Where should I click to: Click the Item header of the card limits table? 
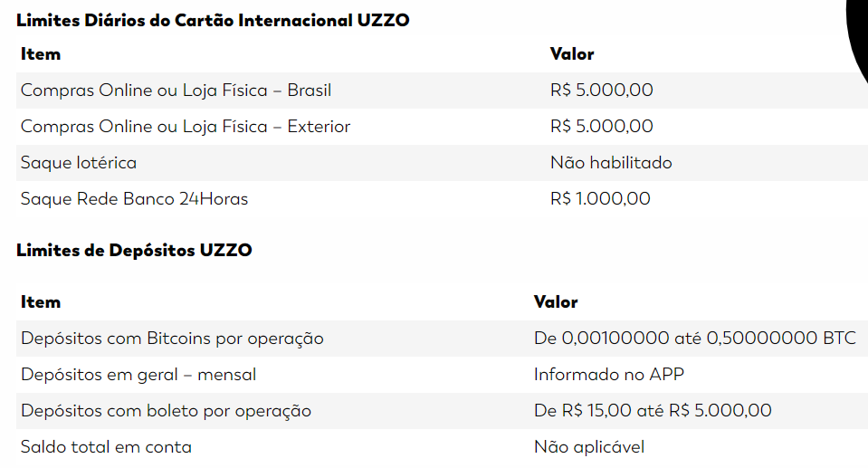point(41,54)
